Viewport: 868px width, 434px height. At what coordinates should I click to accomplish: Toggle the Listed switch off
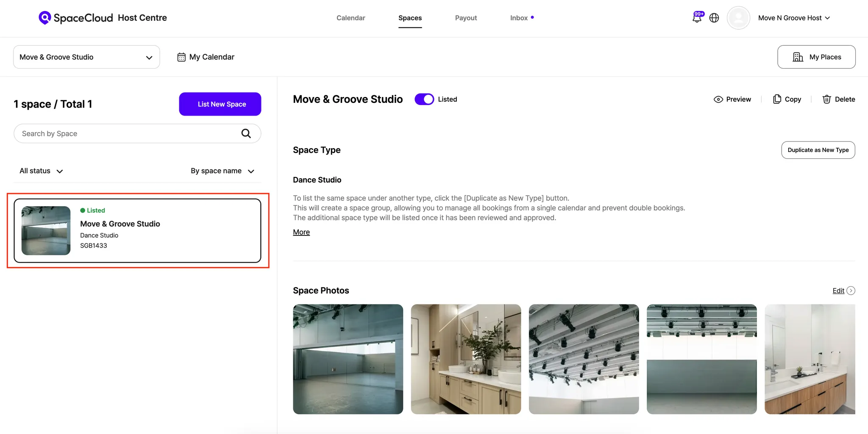[x=424, y=99]
